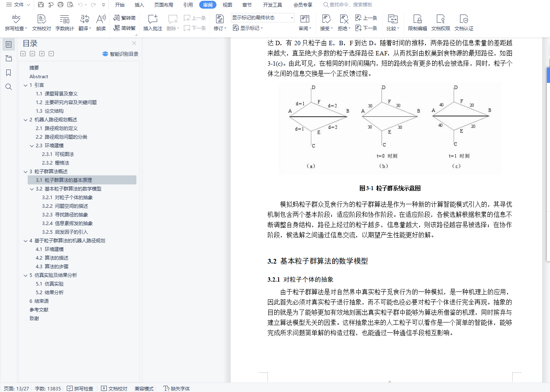The height and width of the screenshot is (392, 550).
Task: Collapse '5 仿真实验及结果分析' section
Action: (26, 275)
